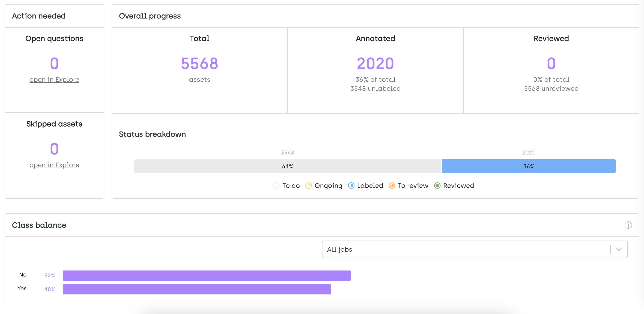Click the Reviewed 0 count
Image resolution: width=644 pixels, height=314 pixels.
click(x=551, y=63)
